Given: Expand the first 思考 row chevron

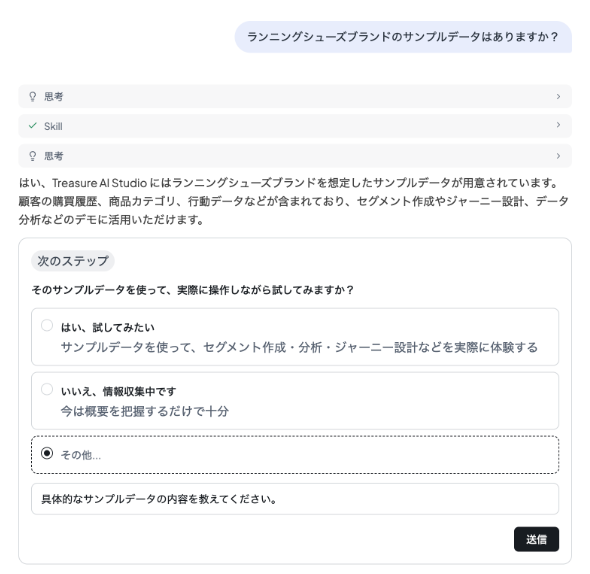Looking at the screenshot, I should point(558,97).
